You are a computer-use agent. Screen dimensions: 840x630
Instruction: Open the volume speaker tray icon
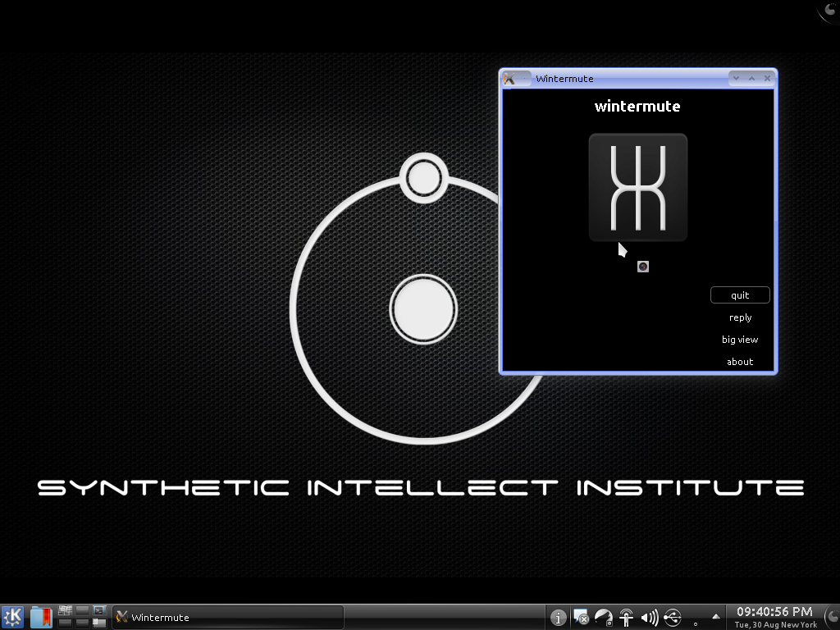point(649,618)
